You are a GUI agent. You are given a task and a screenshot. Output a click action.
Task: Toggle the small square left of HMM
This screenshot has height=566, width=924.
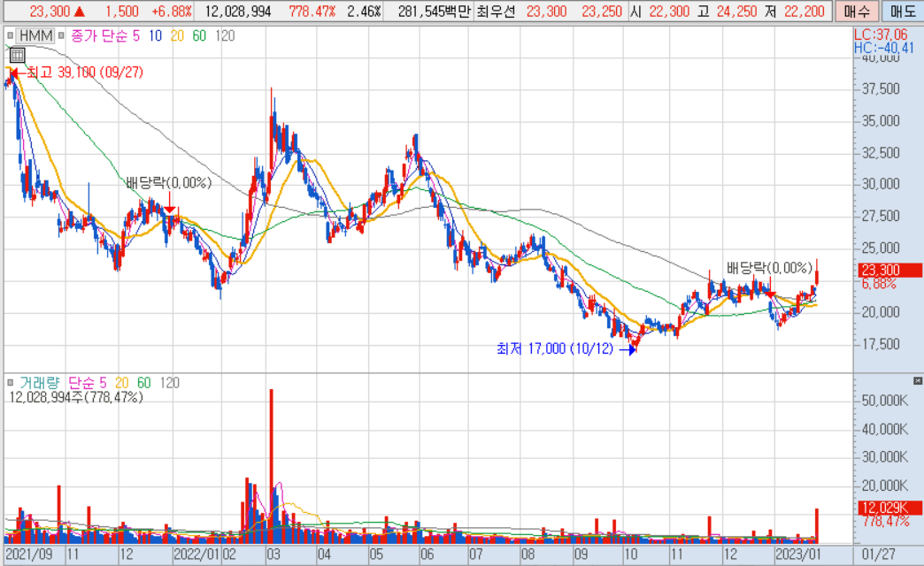pyautogui.click(x=10, y=36)
